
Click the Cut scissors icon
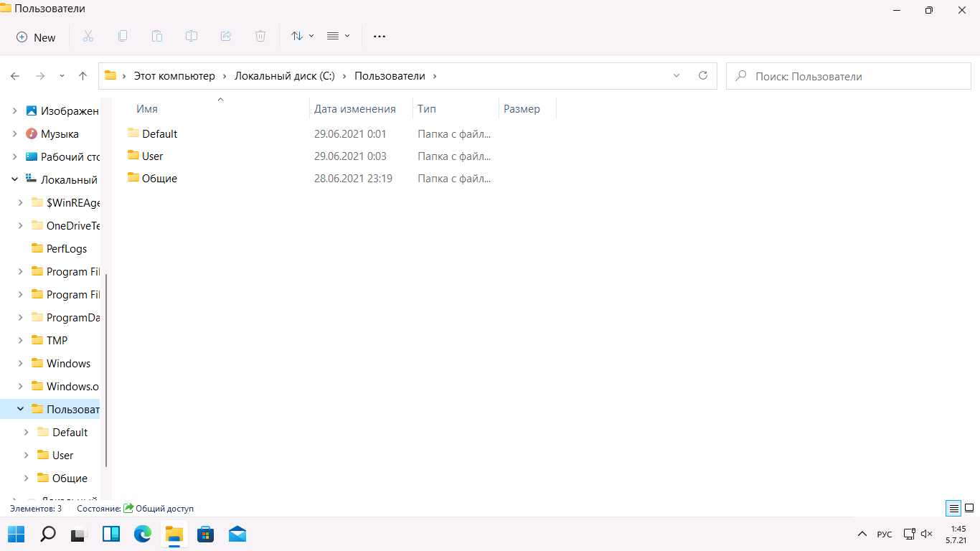click(x=88, y=36)
